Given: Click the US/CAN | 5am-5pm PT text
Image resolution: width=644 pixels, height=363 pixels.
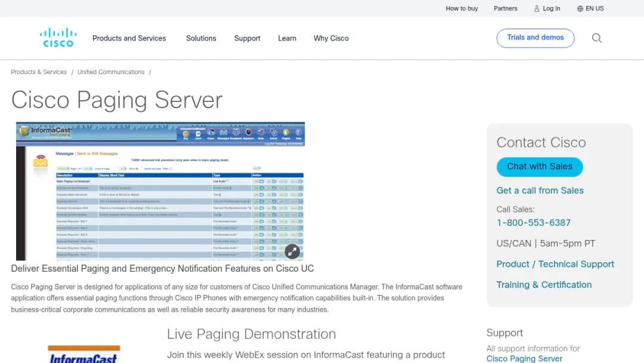Looking at the screenshot, I should click(x=546, y=244).
